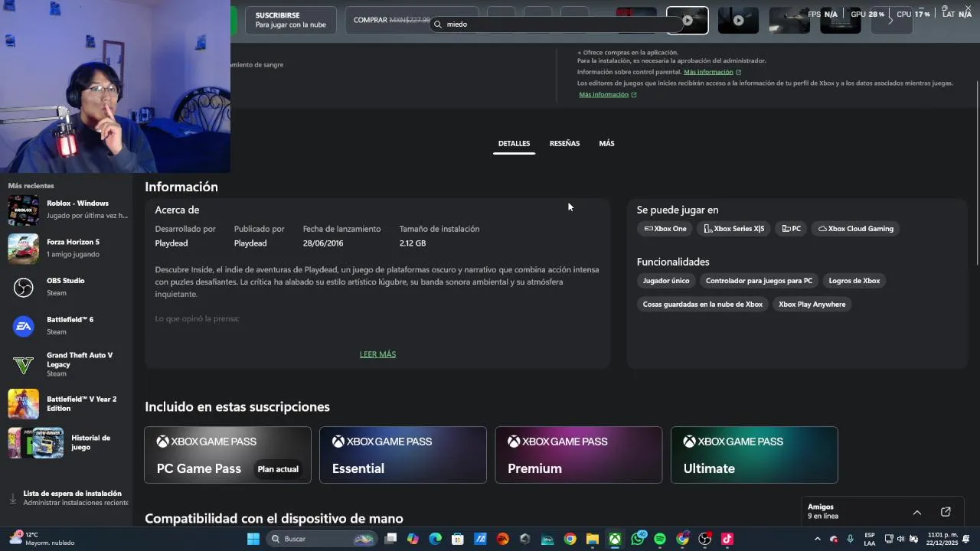Open PC Game Pass subscription card

coord(228,455)
